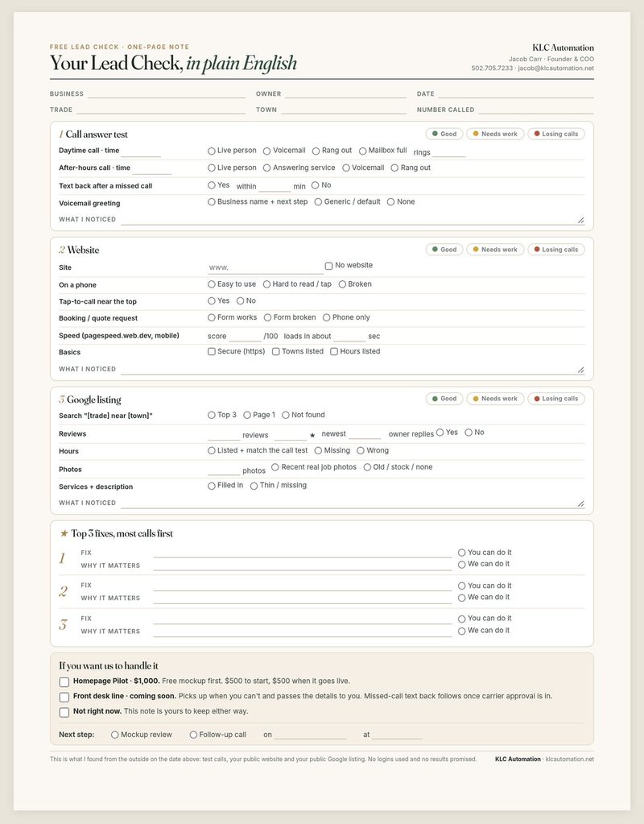Mark Website section as Good
This screenshot has height=824, width=644.
444,250
